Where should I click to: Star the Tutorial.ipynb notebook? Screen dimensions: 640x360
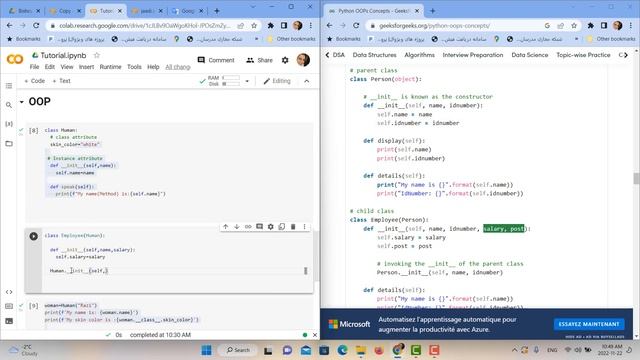tap(97, 55)
